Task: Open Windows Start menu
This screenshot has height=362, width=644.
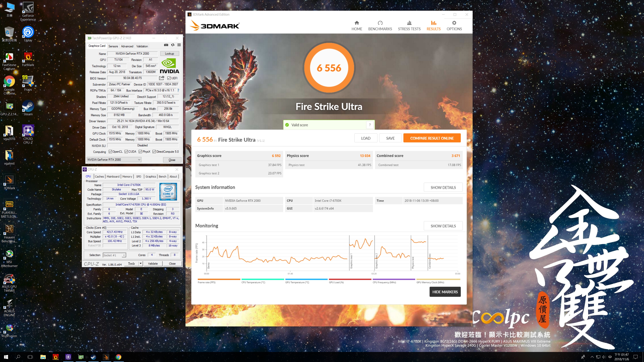Action: [6, 357]
